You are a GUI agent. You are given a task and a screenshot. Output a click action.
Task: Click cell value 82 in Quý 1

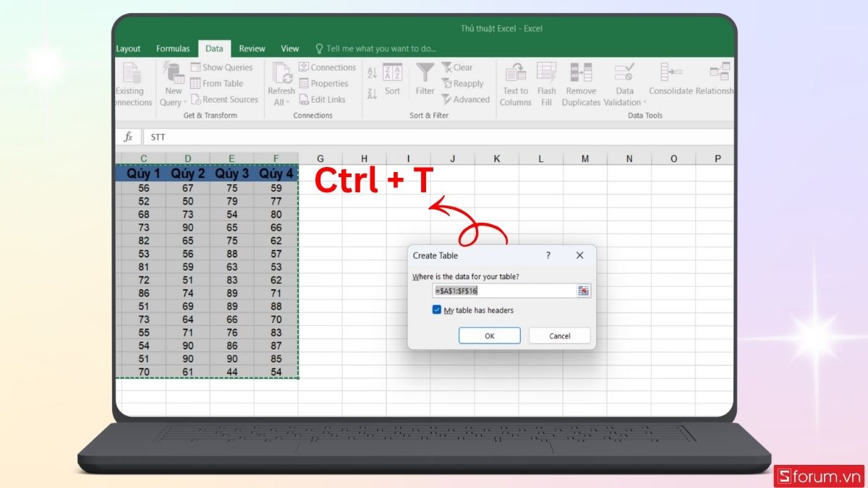click(x=144, y=241)
